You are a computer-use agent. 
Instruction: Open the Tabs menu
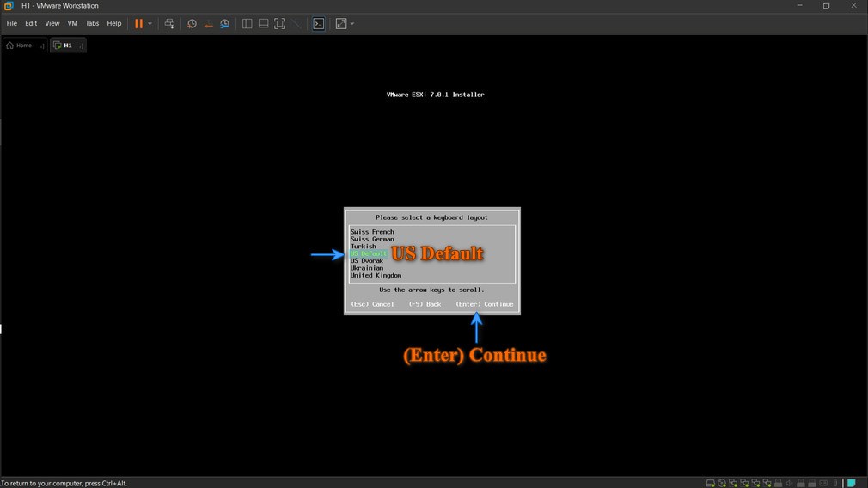(x=92, y=23)
